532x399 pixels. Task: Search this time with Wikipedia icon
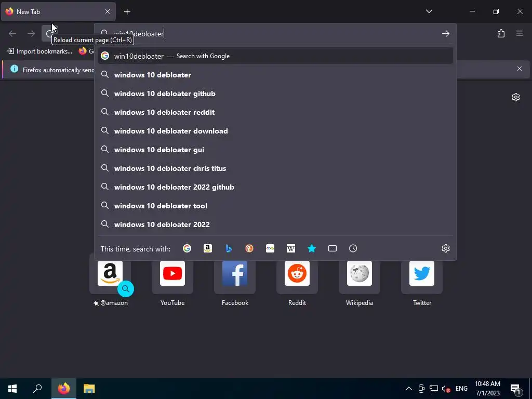pyautogui.click(x=291, y=248)
